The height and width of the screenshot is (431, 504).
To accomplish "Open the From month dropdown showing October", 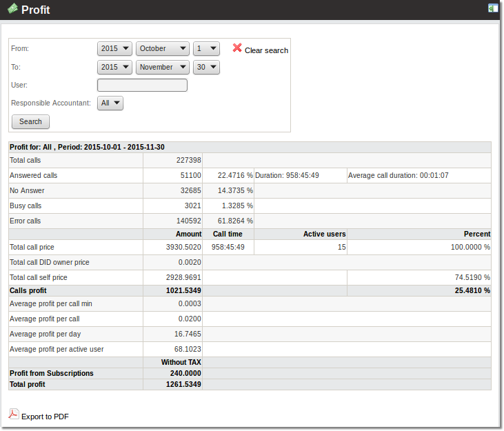I will 163,49.
